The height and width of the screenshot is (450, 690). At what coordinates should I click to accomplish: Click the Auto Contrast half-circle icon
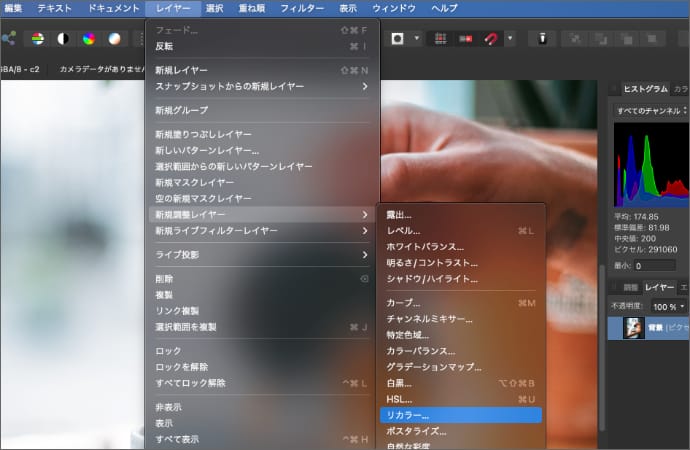click(x=63, y=39)
